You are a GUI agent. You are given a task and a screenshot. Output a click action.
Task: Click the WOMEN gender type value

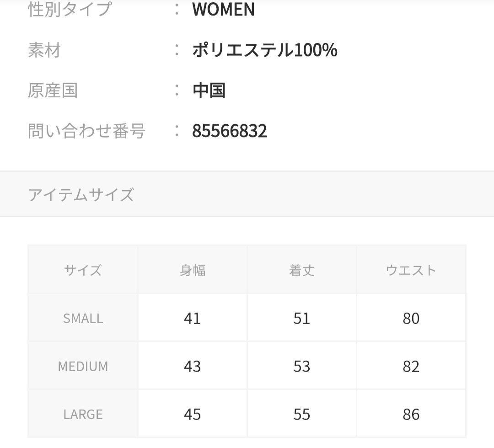[223, 10]
